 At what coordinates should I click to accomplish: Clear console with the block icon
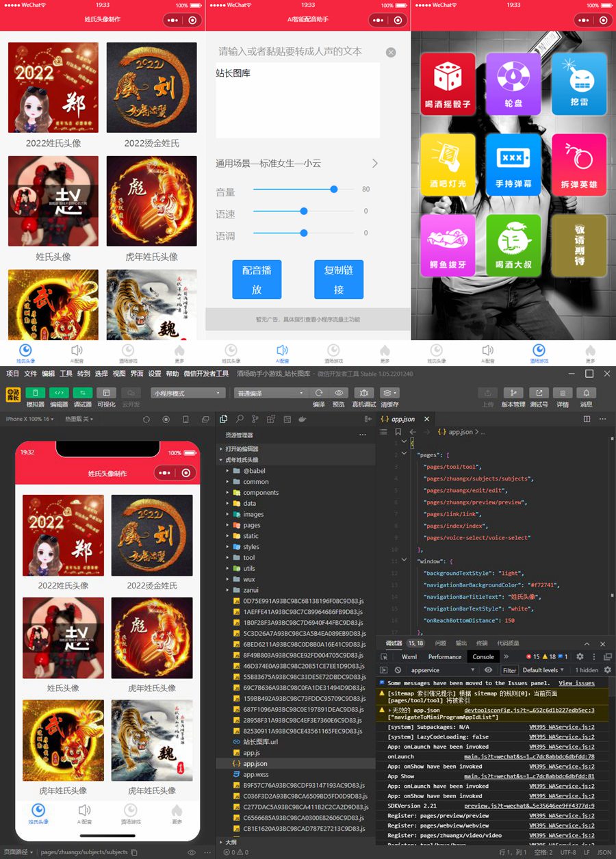tap(398, 670)
